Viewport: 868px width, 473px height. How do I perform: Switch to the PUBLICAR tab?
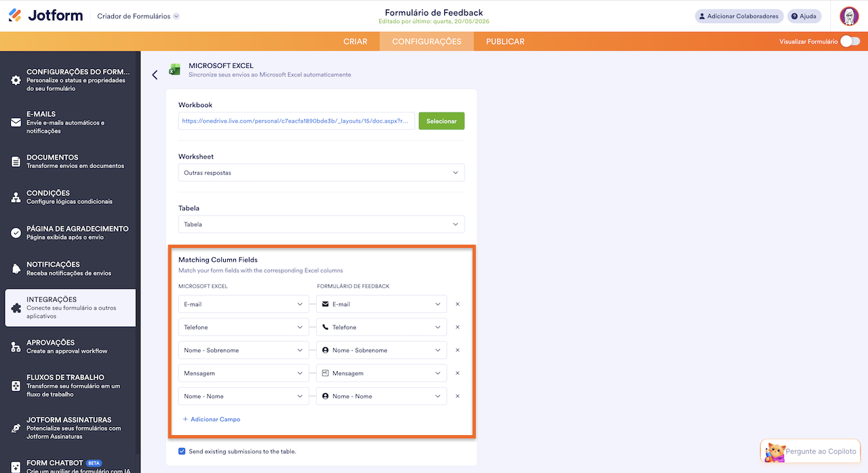pos(505,41)
